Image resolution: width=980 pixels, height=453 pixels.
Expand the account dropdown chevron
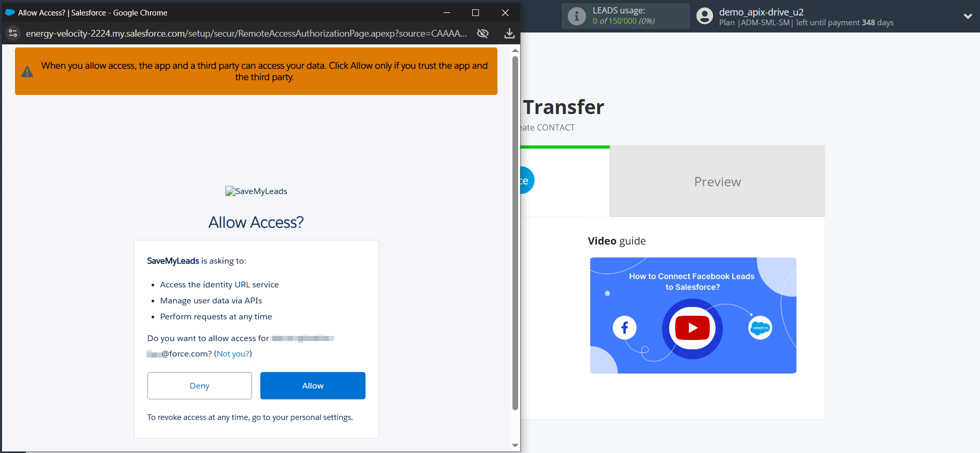(x=968, y=16)
